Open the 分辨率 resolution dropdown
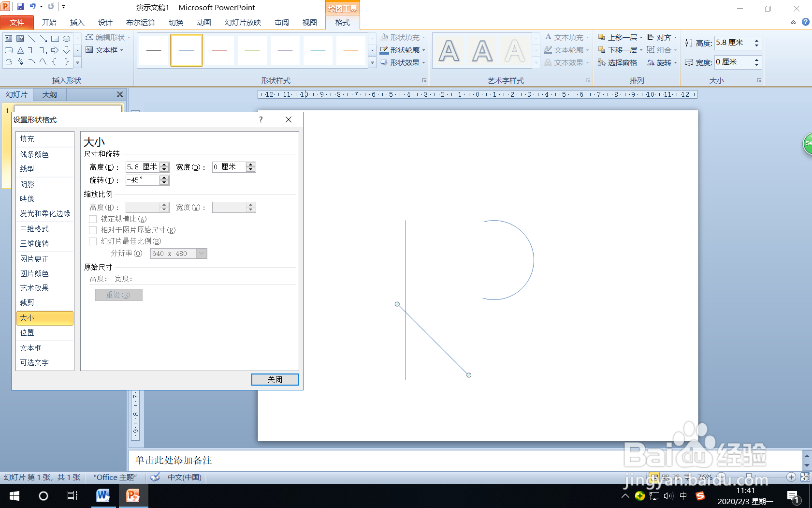 [x=202, y=253]
